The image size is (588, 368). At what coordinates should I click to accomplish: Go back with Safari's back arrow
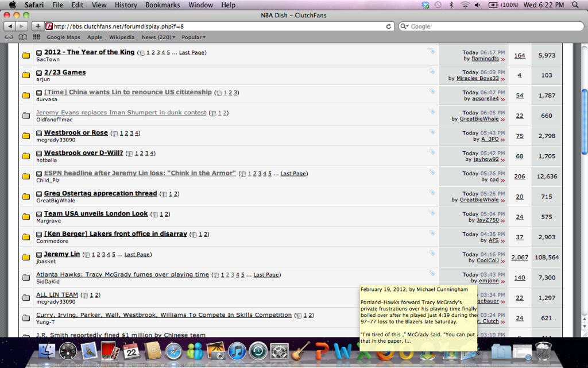pyautogui.click(x=10, y=26)
